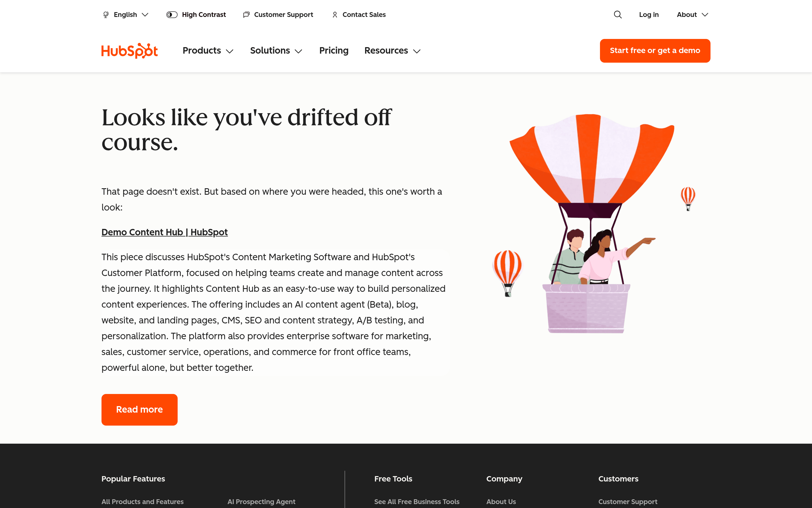Click the globe language icon
The width and height of the screenshot is (812, 508).
(106, 14)
